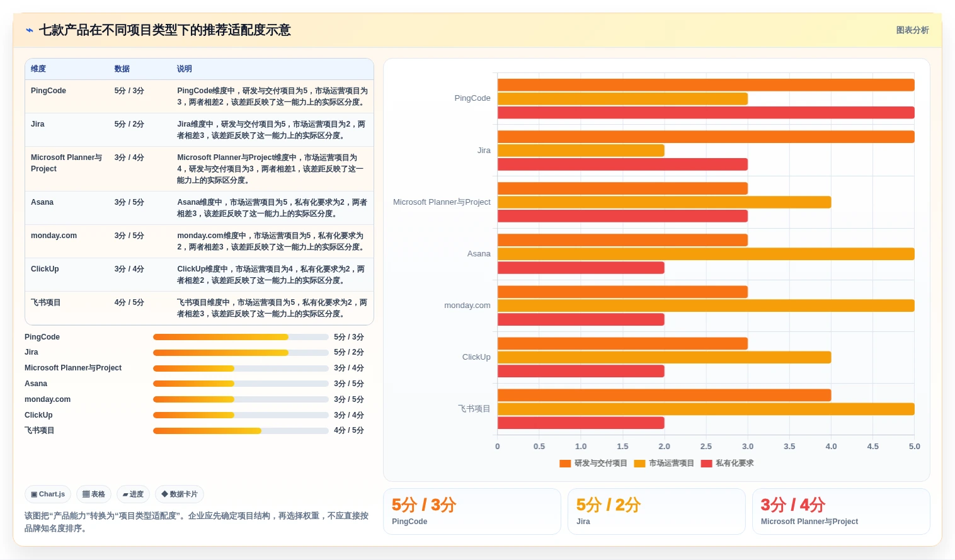Screen dimensions: 955x560
Task: Click Asana progress bar
Action: click(x=241, y=384)
